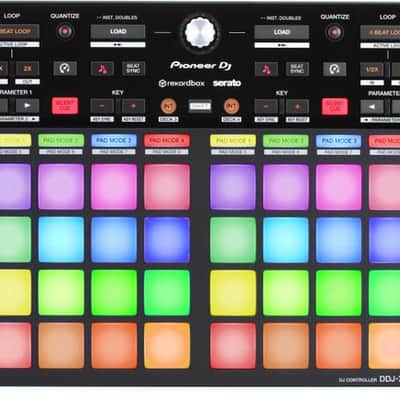400x400 pixels.
Task: Tap yellow pad in right deck third row
Action: (233, 293)
